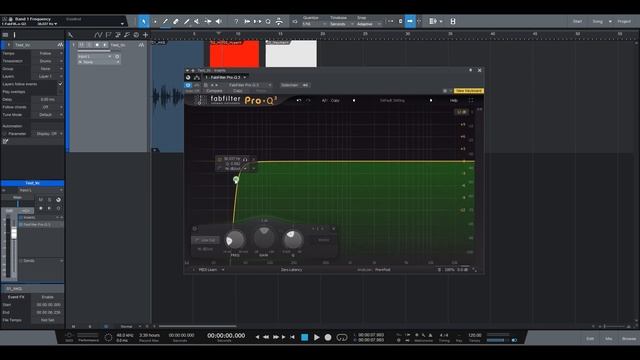Select the white audio event clip
Screen dimensions: 640x360
[x=291, y=53]
